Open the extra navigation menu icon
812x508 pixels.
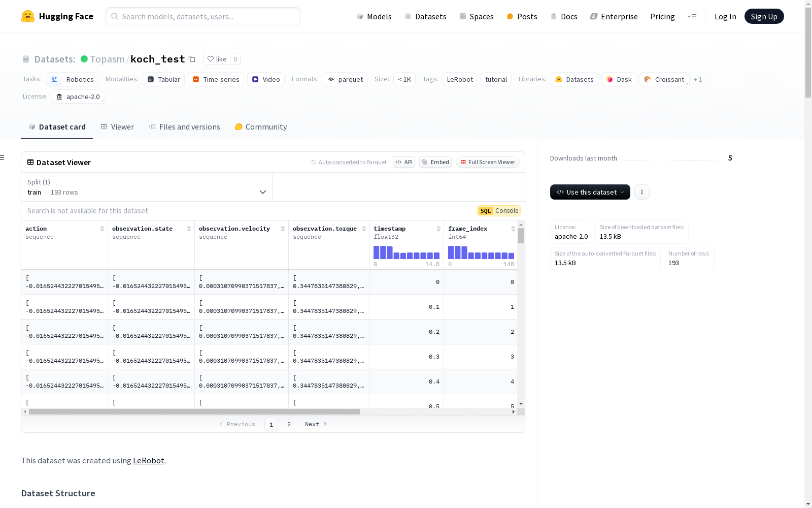[x=692, y=16]
